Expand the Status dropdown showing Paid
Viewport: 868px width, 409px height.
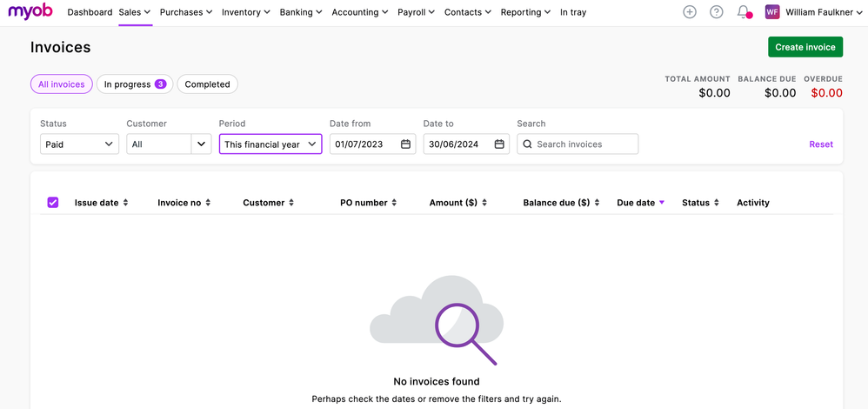(79, 144)
